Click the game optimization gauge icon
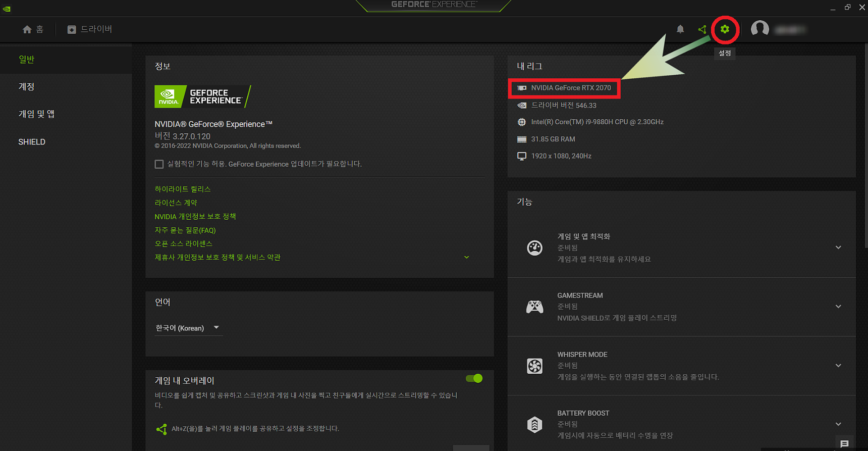This screenshot has width=868, height=451. (535, 247)
